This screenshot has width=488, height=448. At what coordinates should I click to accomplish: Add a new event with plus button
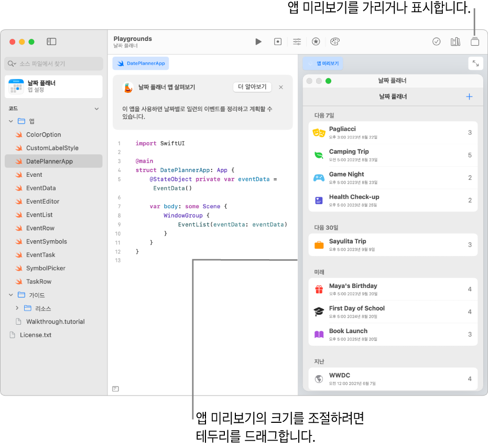(469, 97)
